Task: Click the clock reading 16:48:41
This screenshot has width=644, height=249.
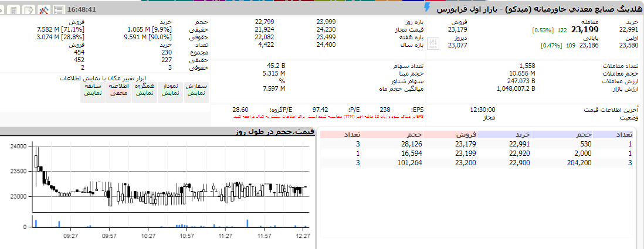Action: click(x=81, y=9)
